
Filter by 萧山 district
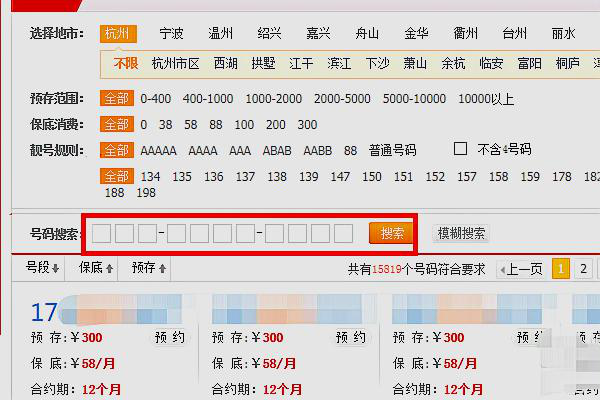(415, 63)
